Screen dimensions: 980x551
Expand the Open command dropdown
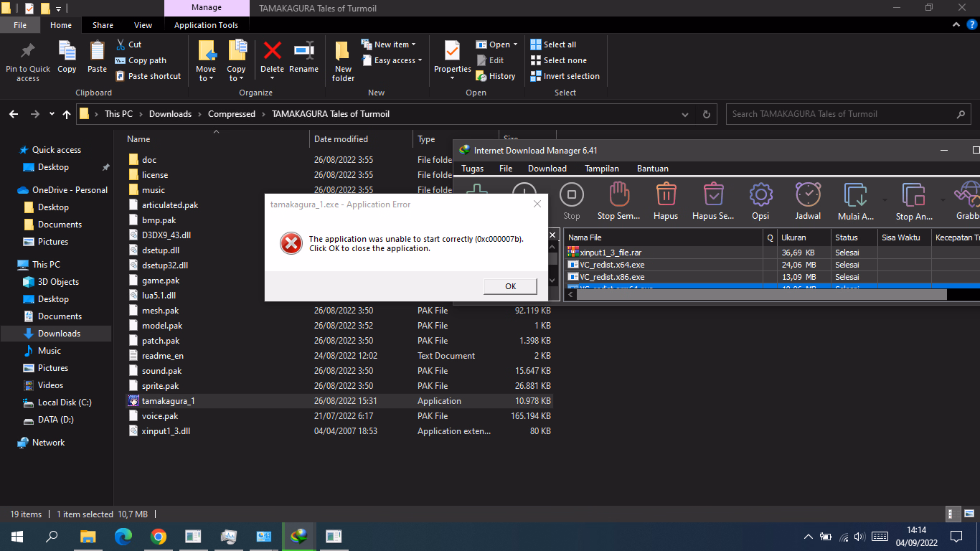click(x=515, y=44)
